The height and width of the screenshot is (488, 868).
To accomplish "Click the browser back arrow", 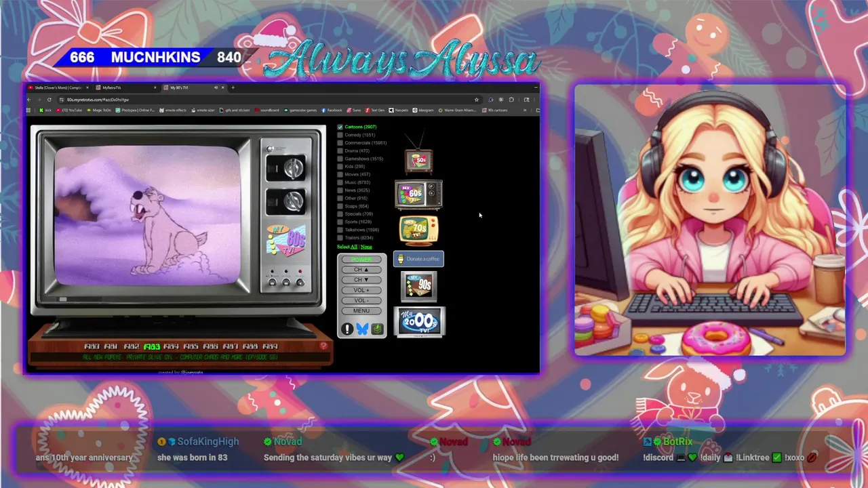I will click(x=29, y=100).
